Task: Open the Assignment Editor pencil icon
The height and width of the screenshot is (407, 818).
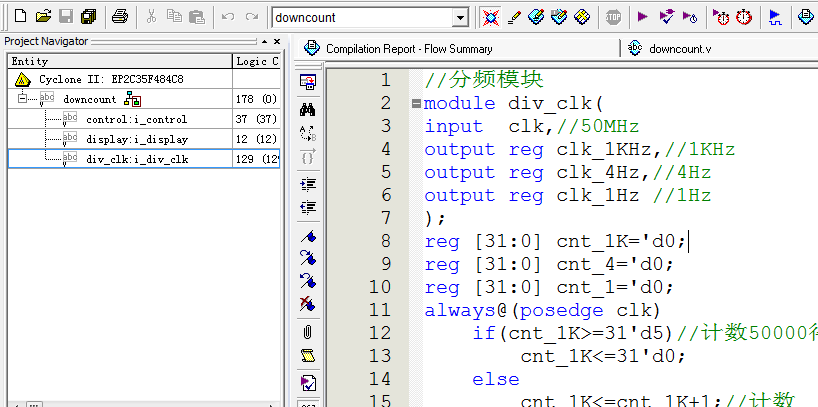Action: tap(514, 17)
